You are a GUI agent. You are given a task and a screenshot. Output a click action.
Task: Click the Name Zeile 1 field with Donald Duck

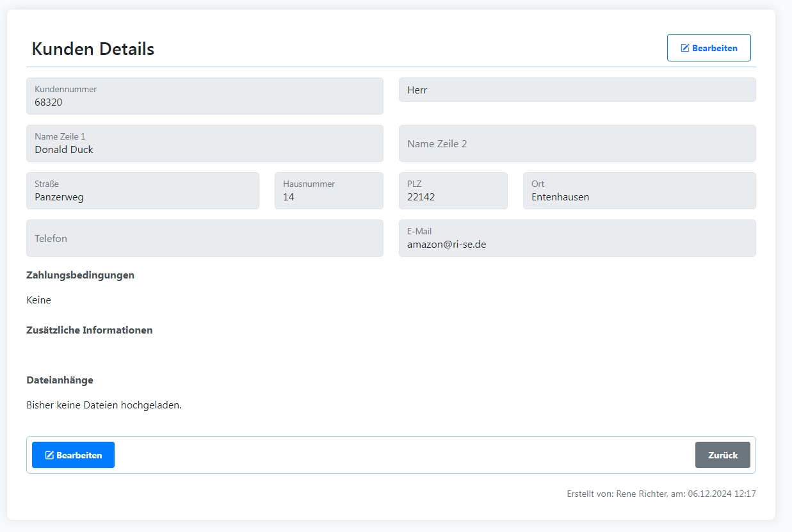(204, 143)
